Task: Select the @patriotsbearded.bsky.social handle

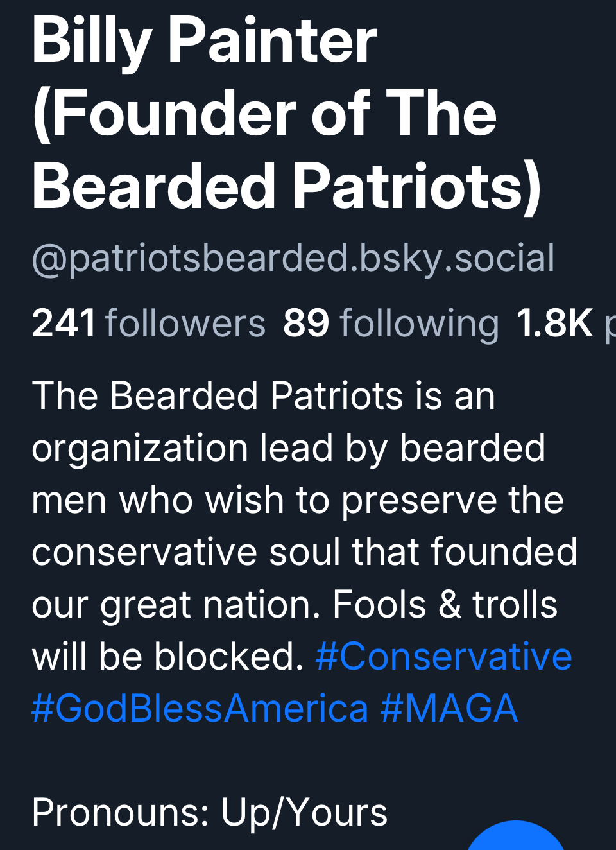Action: tap(293, 258)
